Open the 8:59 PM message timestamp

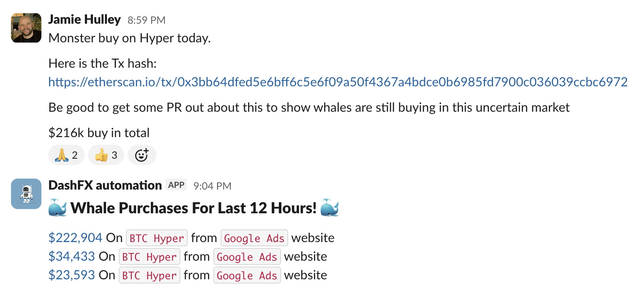(x=146, y=20)
